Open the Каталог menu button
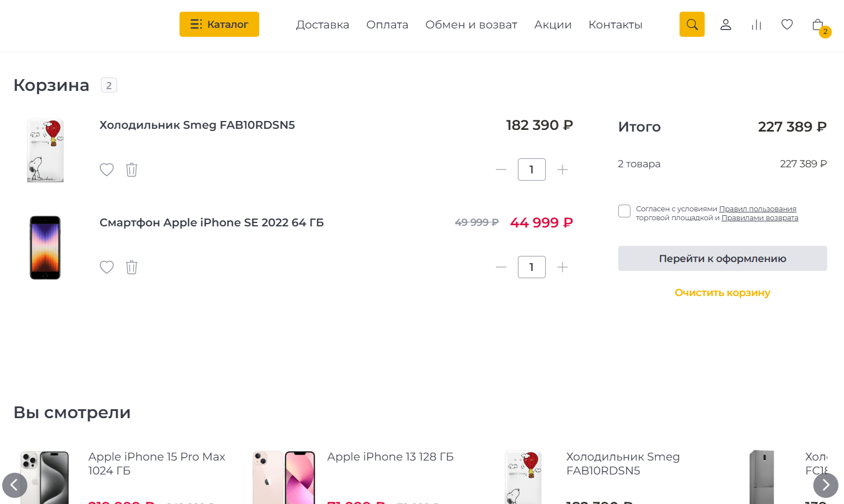The image size is (844, 504). [219, 25]
